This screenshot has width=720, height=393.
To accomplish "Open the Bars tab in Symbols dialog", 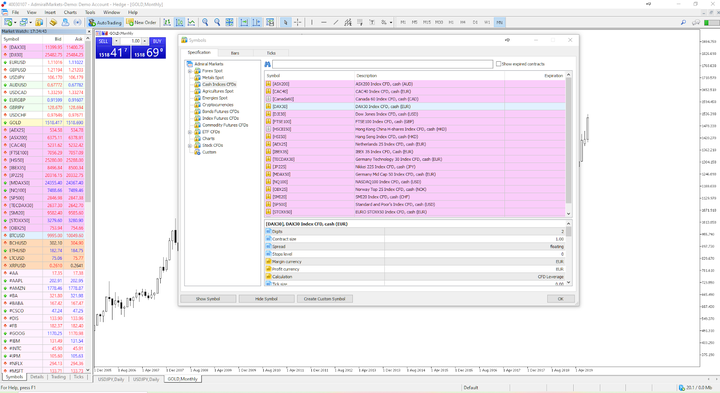I will (235, 53).
